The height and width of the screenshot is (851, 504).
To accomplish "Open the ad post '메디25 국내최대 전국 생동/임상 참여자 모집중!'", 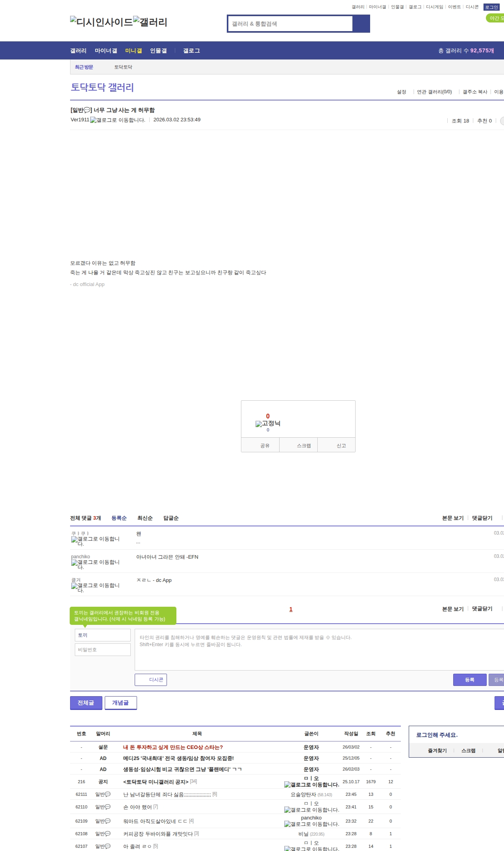I will click(178, 758).
